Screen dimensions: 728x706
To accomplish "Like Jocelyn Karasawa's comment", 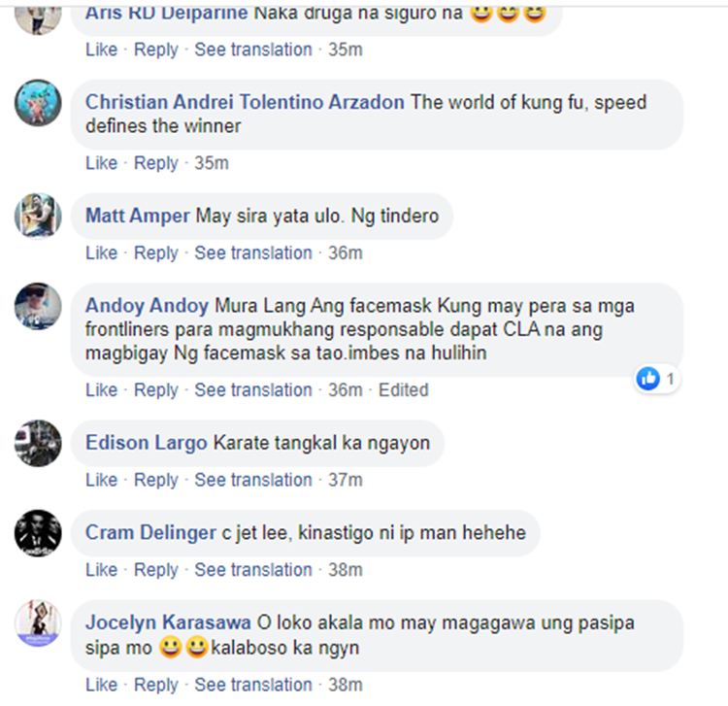I will (101, 685).
